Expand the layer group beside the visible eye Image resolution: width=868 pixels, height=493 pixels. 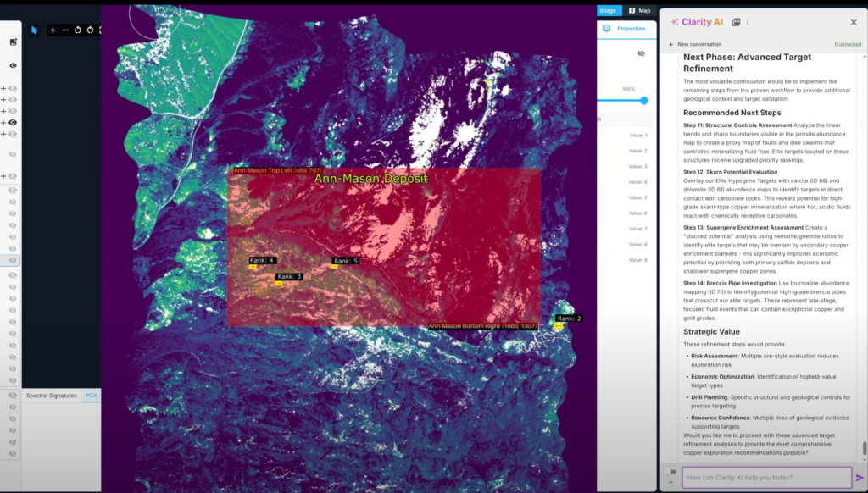point(3,123)
